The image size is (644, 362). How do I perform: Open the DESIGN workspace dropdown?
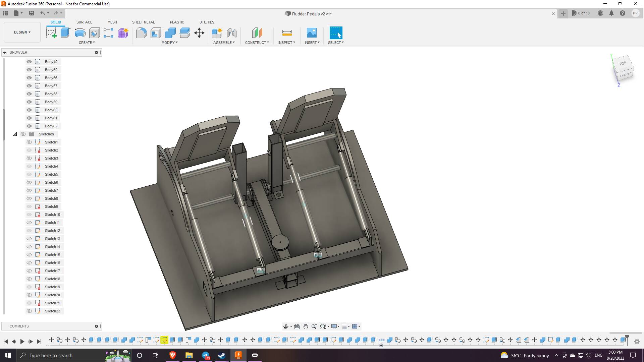click(x=22, y=32)
